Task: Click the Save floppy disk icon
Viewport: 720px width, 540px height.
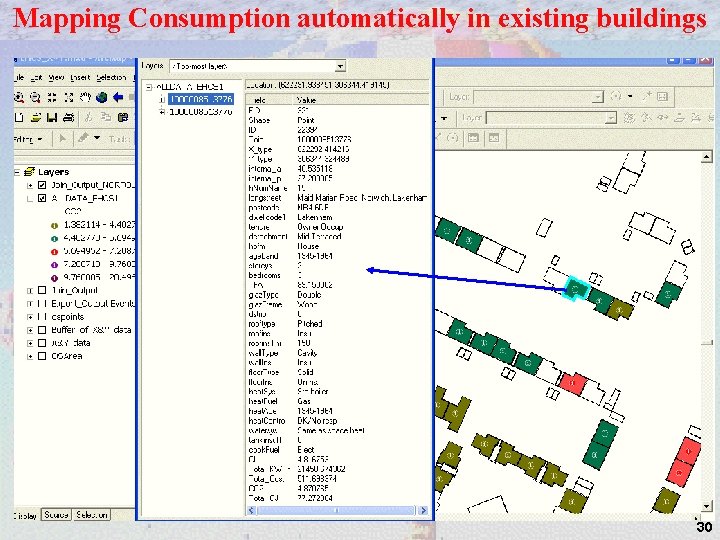Action: click(52, 118)
